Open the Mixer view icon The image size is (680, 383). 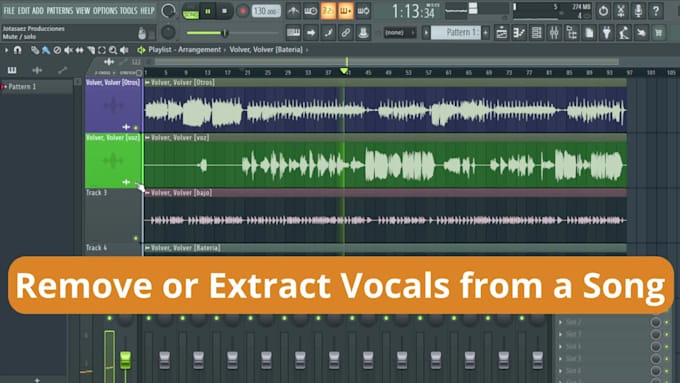tap(554, 33)
